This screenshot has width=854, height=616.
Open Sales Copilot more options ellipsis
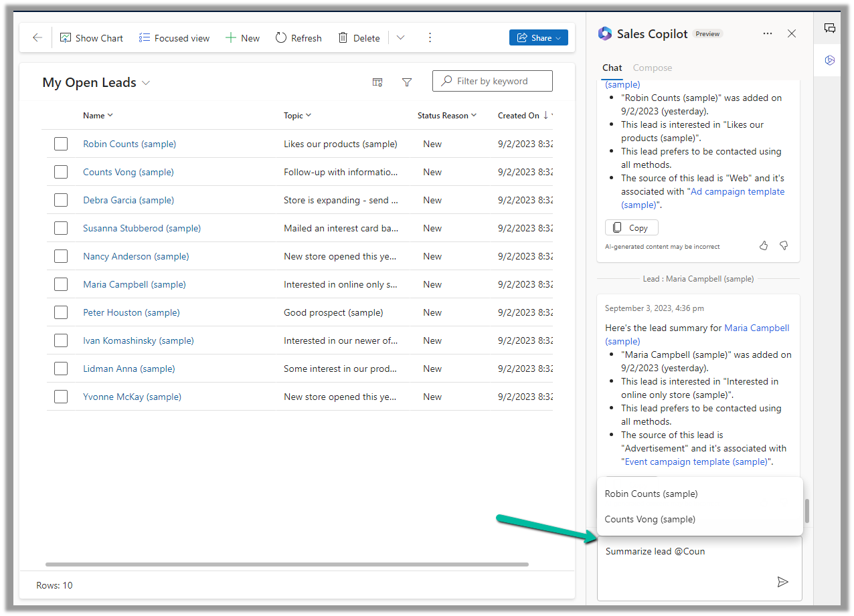click(768, 33)
